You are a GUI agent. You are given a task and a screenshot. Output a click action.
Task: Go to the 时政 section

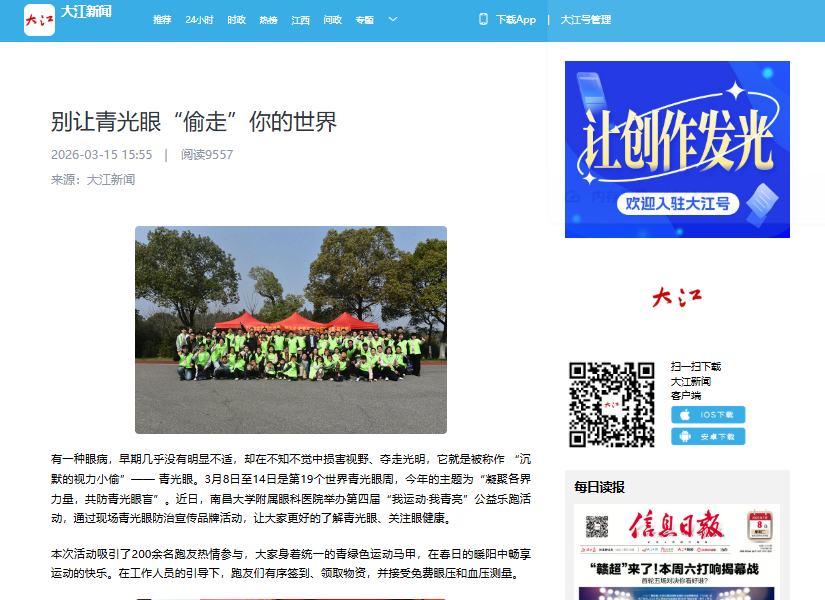236,20
